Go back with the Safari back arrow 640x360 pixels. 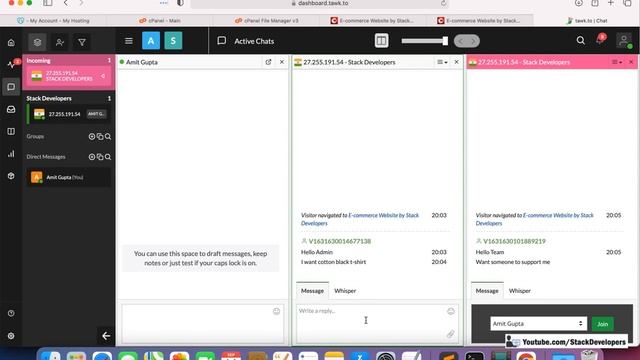point(66,3)
